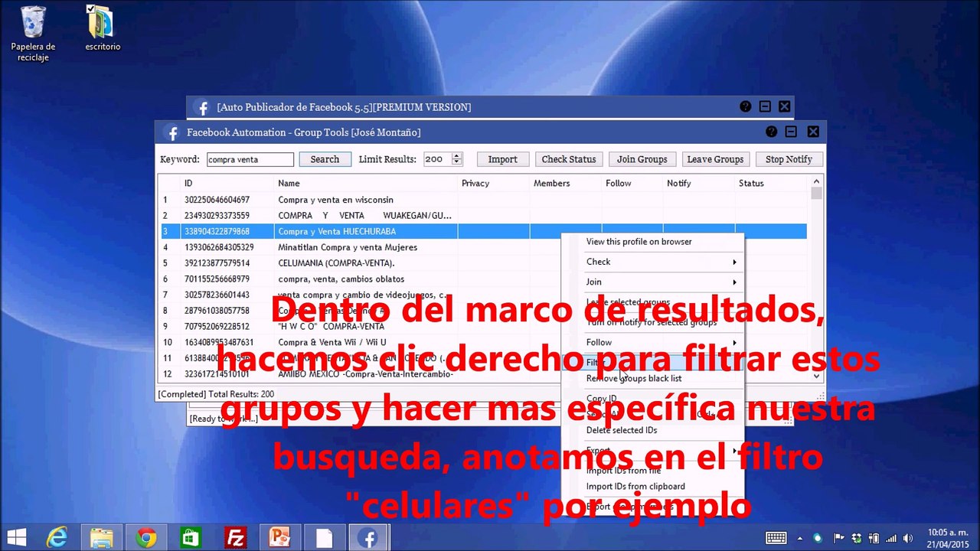The image size is (980, 551).
Task: Open the volume speaker tray icon
Action: point(908,538)
